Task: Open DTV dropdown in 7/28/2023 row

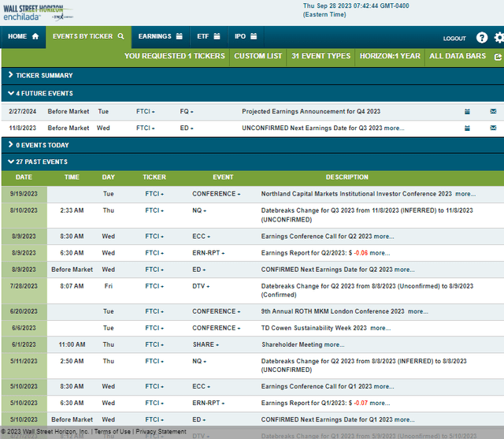Action: [x=201, y=286]
